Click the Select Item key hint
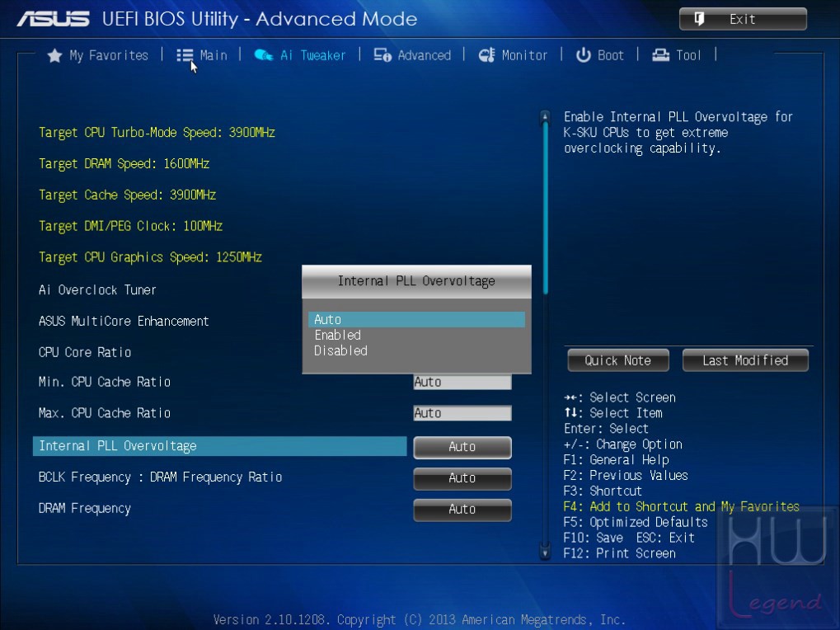 click(613, 413)
